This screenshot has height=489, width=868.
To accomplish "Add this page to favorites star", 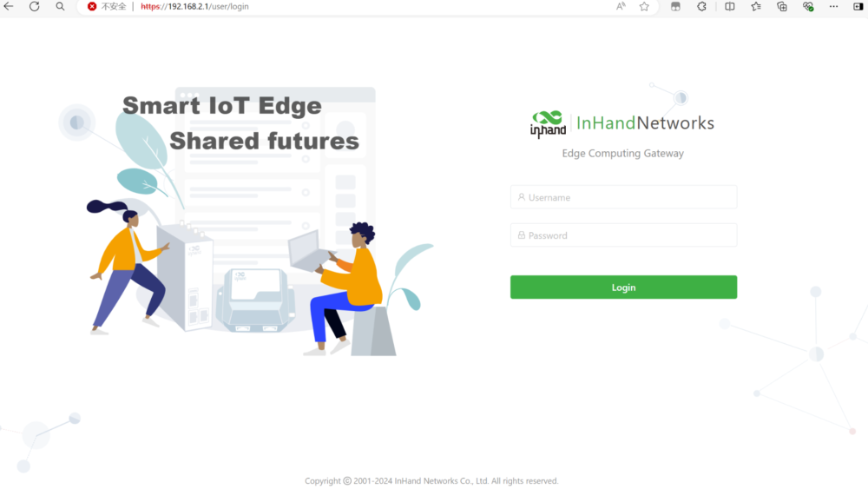I will click(644, 7).
